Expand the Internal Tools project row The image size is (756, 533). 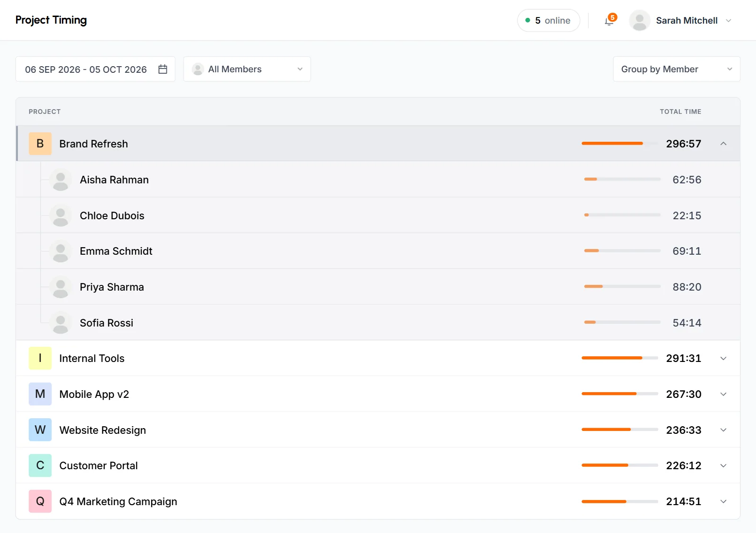pyautogui.click(x=723, y=358)
